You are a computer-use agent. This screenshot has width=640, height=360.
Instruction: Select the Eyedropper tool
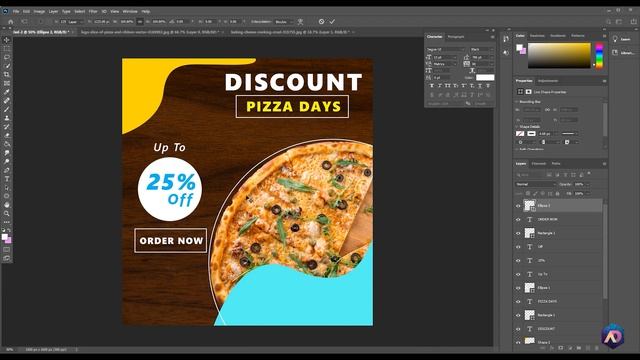(7, 92)
